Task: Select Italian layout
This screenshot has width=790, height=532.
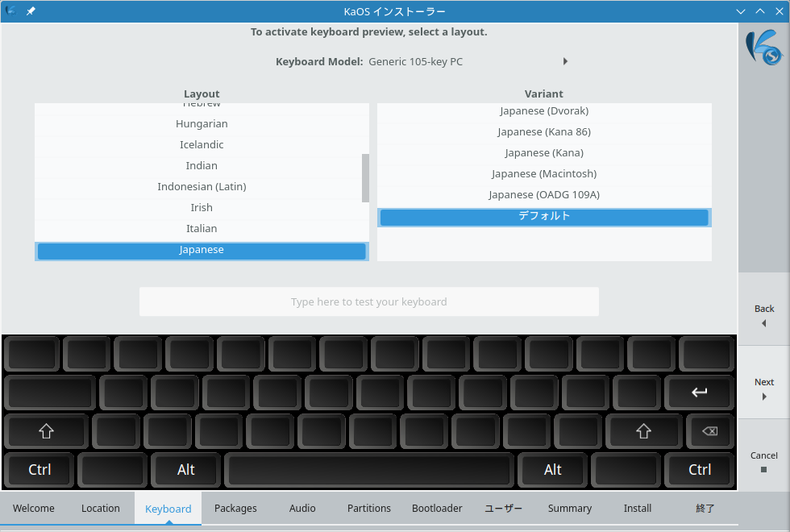Action: pos(202,229)
